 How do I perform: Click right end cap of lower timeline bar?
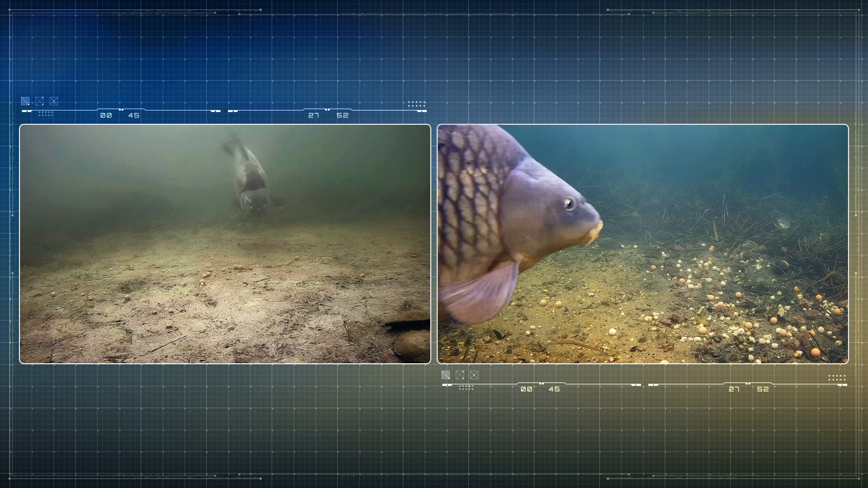pyautogui.click(x=843, y=385)
